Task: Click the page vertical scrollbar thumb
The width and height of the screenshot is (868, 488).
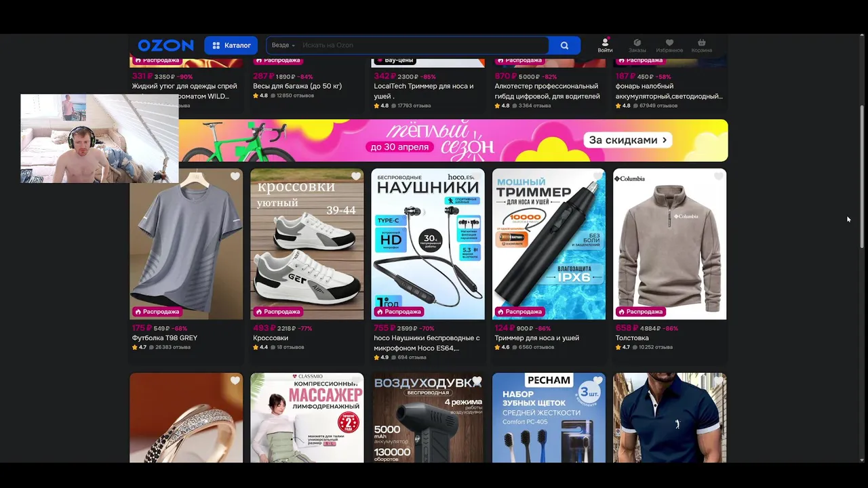Action: pyautogui.click(x=863, y=176)
